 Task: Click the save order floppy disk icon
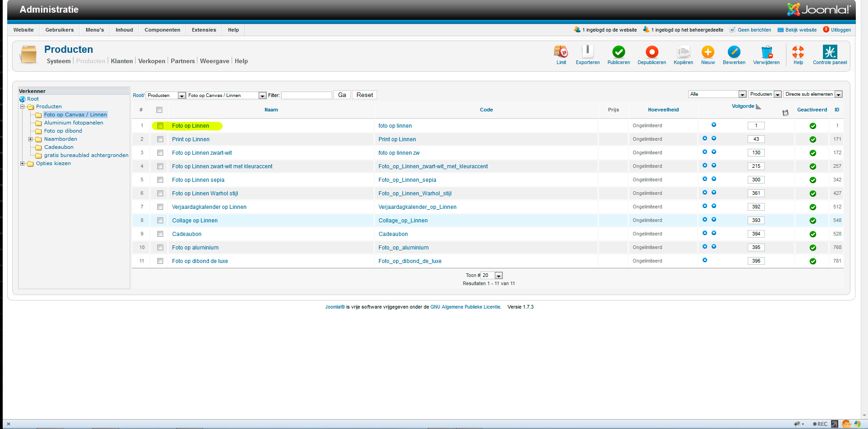point(786,113)
